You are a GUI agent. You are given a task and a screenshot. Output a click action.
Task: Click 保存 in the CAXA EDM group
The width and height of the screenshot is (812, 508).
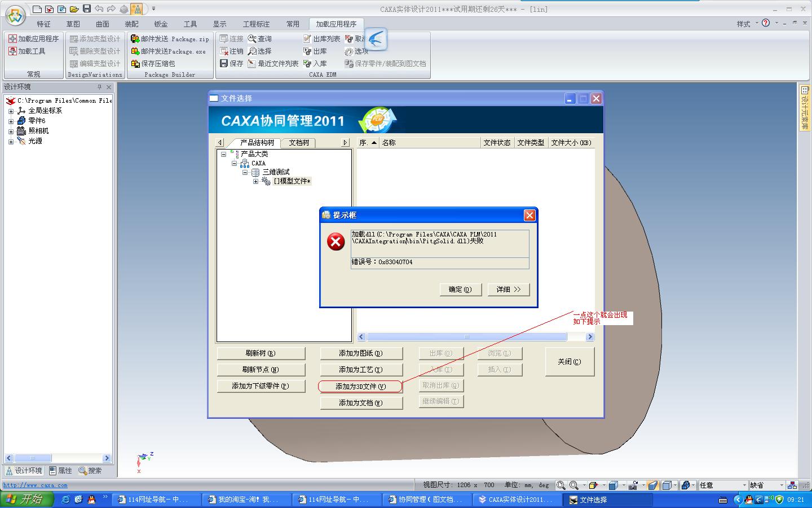pyautogui.click(x=231, y=64)
